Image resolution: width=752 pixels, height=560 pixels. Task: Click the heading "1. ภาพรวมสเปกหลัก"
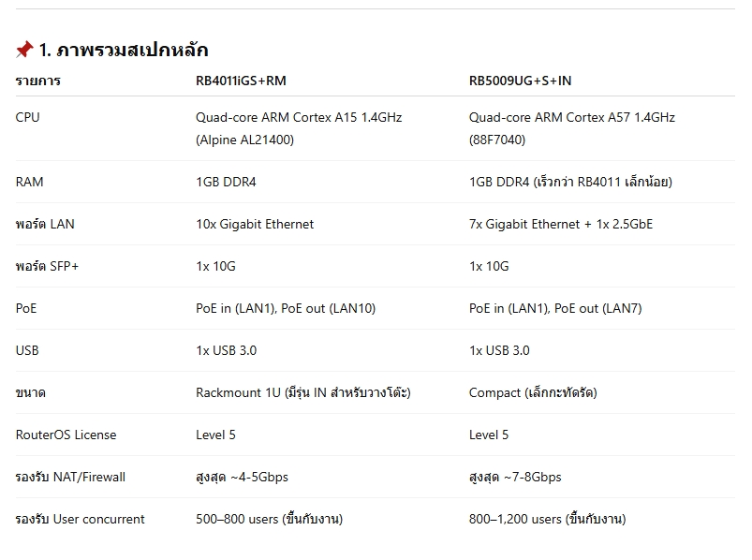click(123, 50)
